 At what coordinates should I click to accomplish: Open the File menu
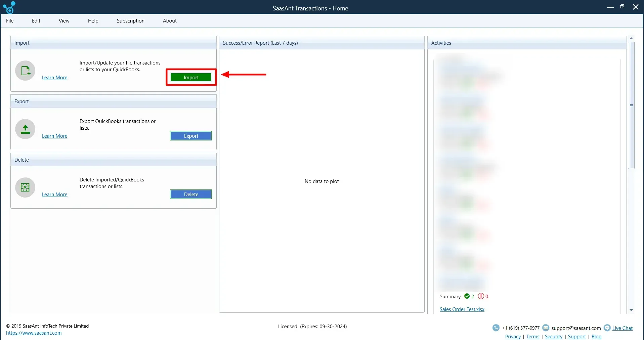click(10, 21)
